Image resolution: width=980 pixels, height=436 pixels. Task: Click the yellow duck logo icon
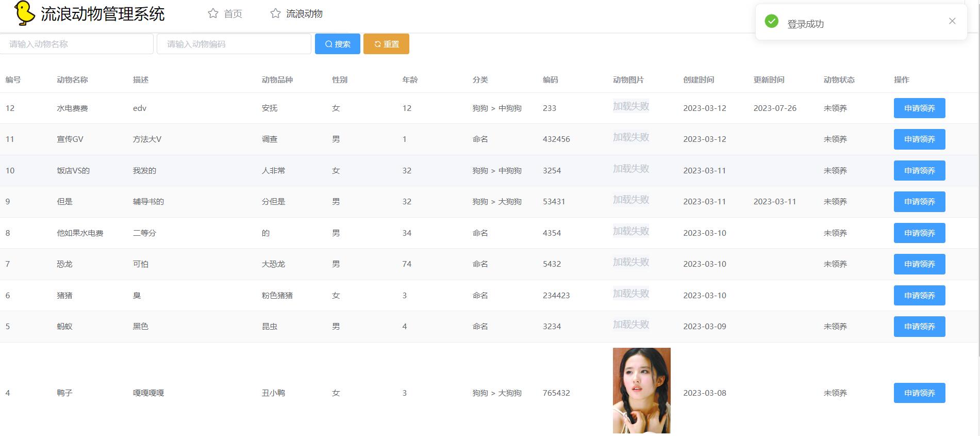[x=24, y=13]
